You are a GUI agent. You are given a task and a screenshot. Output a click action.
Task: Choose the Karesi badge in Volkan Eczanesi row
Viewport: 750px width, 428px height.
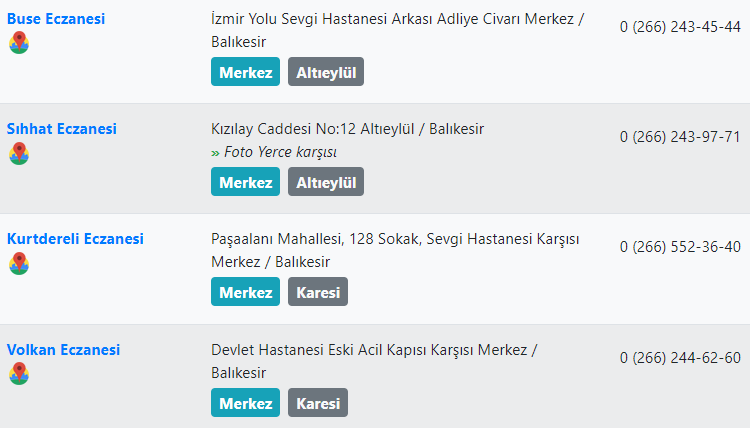318,403
